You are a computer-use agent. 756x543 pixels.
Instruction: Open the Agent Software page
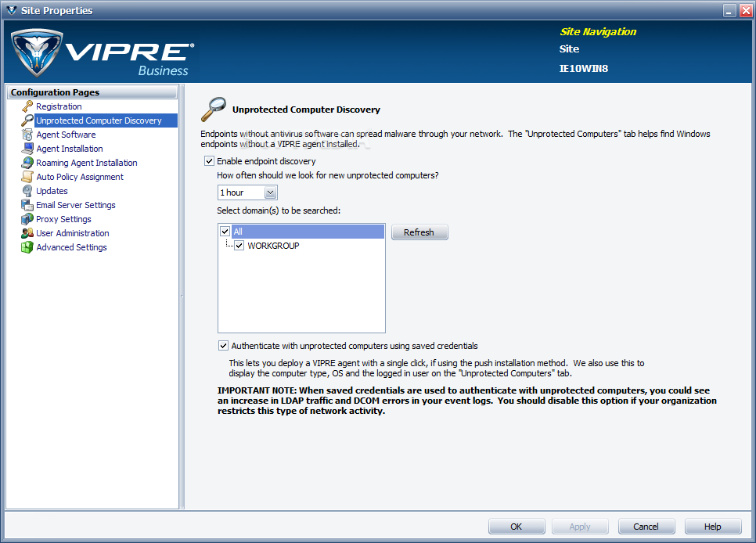coord(66,135)
